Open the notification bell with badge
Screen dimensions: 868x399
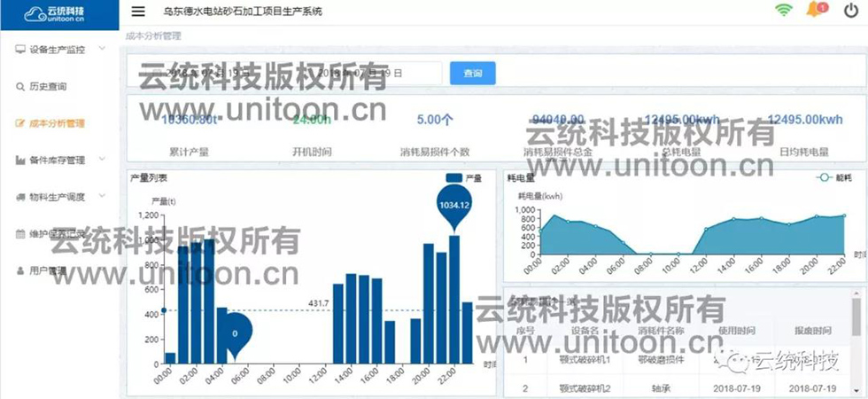(x=817, y=10)
